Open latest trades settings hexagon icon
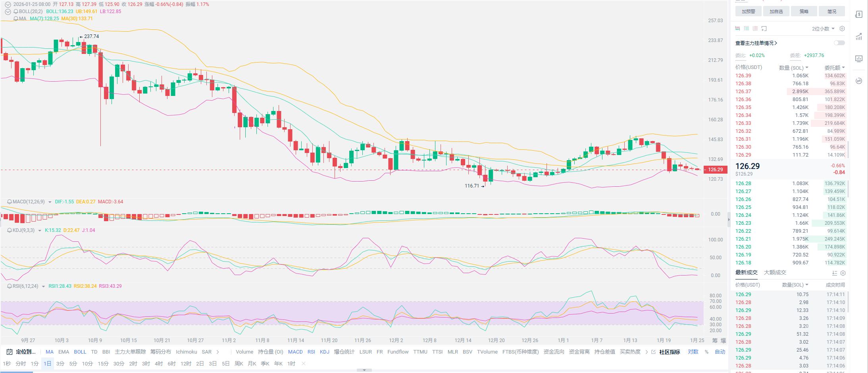868x373 pixels. pyautogui.click(x=843, y=273)
